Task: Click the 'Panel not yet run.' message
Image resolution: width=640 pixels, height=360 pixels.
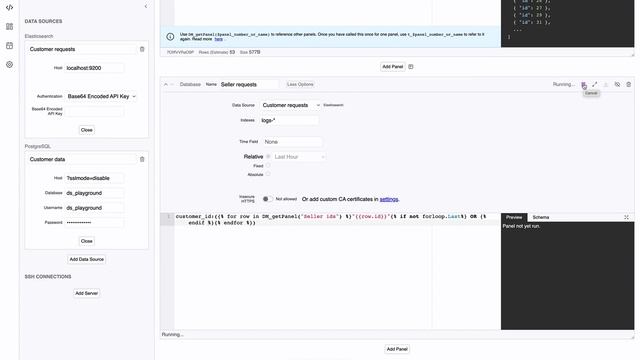Action: (521, 226)
